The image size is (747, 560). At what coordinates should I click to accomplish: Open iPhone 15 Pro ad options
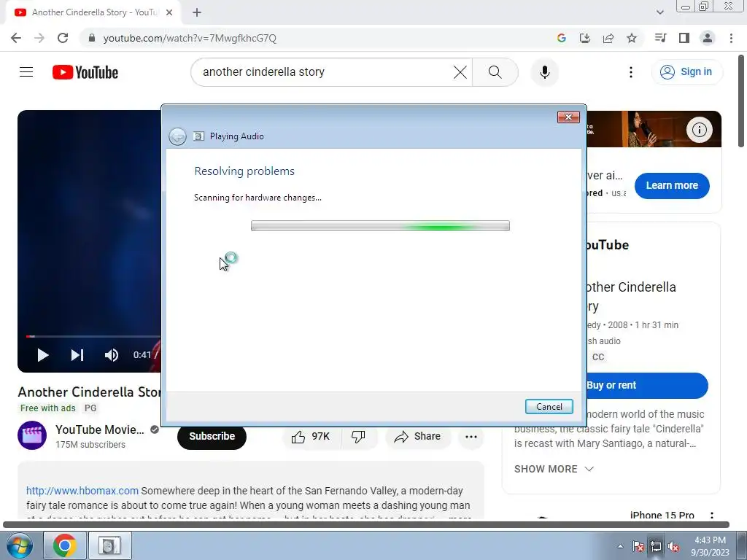[x=712, y=516]
